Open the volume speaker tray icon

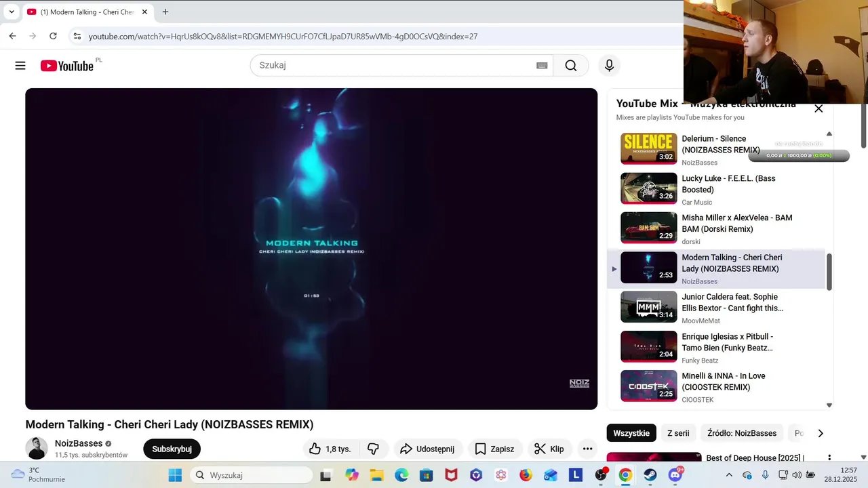pos(797,475)
